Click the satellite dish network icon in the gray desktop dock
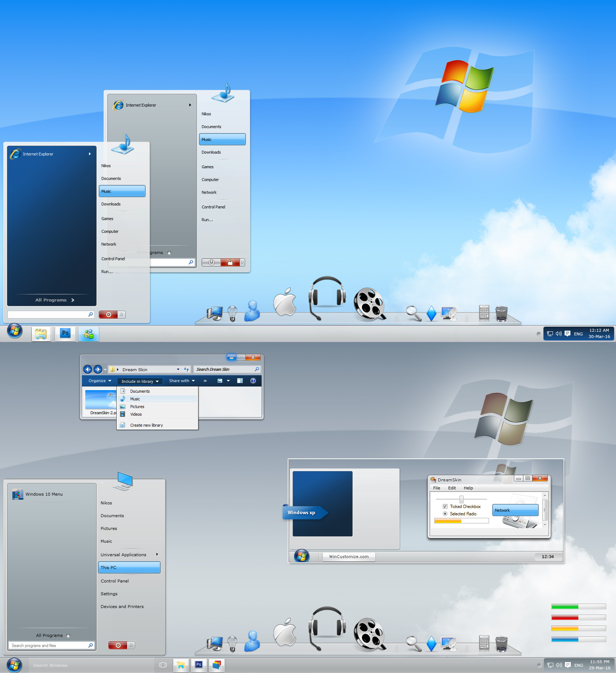The height and width of the screenshot is (673, 616). (449, 644)
